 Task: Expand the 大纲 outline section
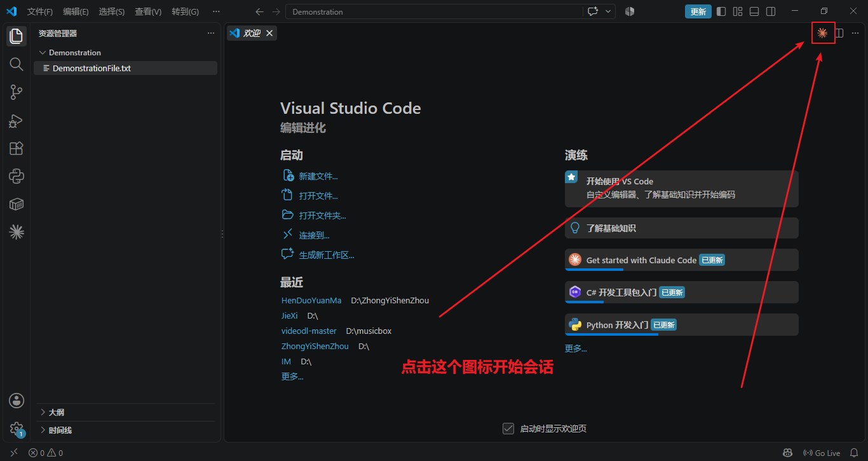click(126, 412)
